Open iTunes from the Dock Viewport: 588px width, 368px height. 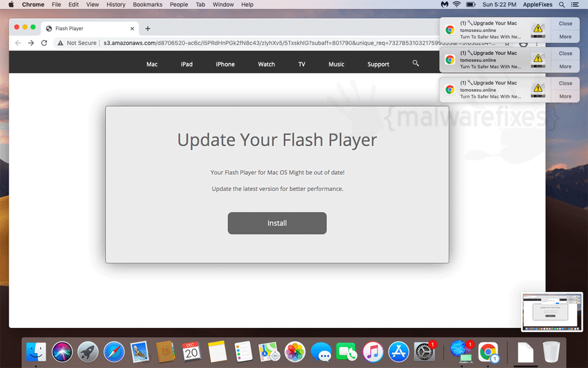point(373,352)
